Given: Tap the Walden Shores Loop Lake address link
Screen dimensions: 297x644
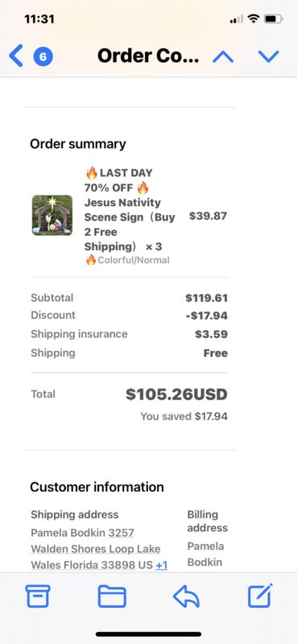Looking at the screenshot, I should pyautogui.click(x=96, y=549).
